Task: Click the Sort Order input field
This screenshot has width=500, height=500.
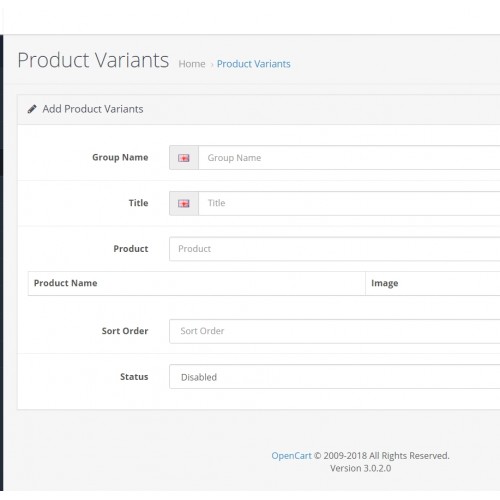Action: (x=334, y=331)
